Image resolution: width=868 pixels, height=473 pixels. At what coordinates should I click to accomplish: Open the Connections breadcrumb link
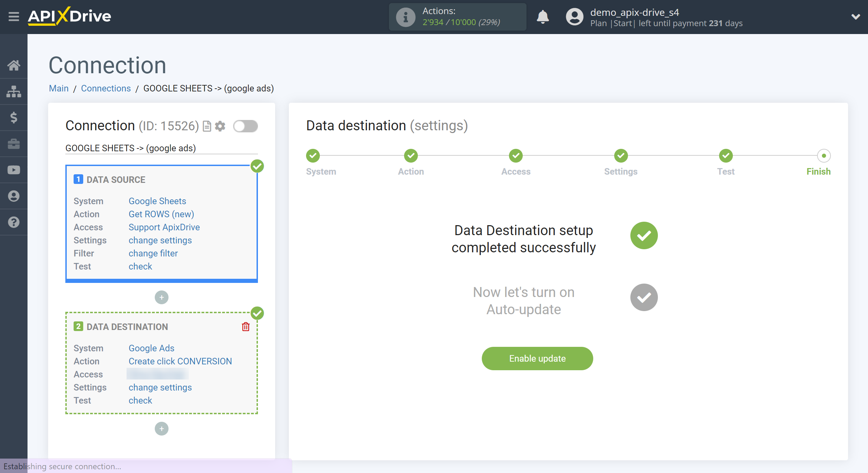(x=106, y=88)
